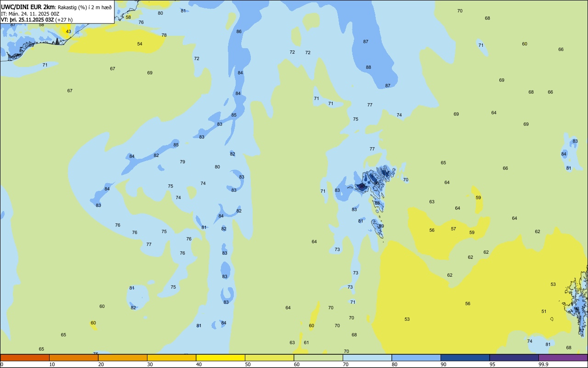Click the 'Rakastig (%) í 2 m hæð' label
Viewport: 588px width, 368px height.
(85, 7)
